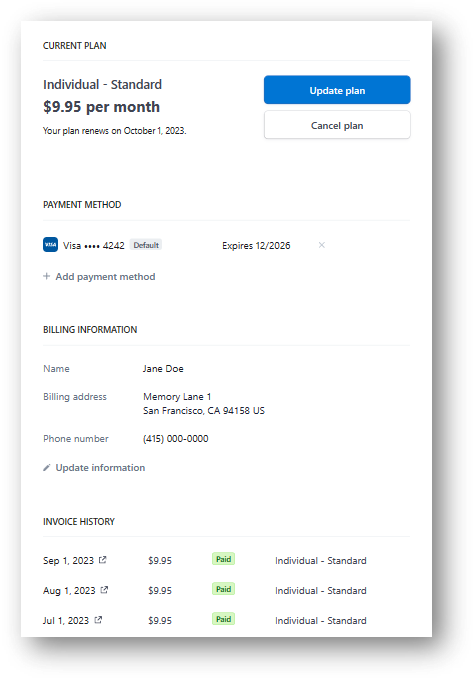Click the BILLING INFORMATION section heading

pyautogui.click(x=90, y=330)
